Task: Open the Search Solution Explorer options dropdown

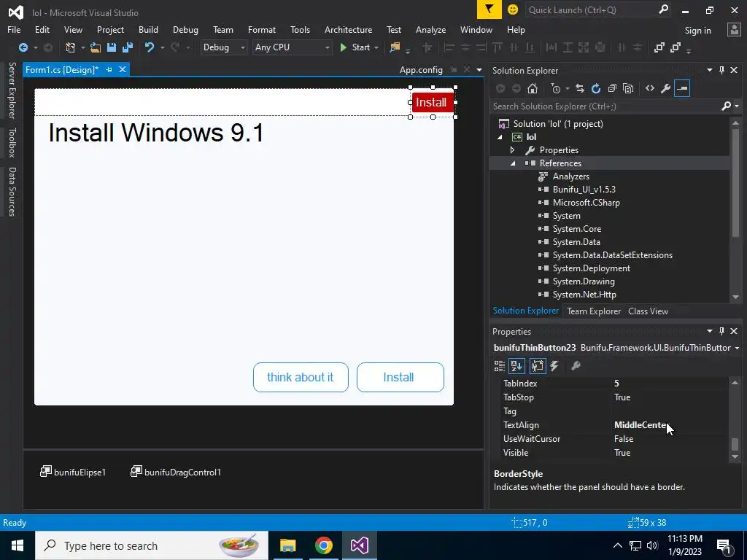Action: point(737,106)
